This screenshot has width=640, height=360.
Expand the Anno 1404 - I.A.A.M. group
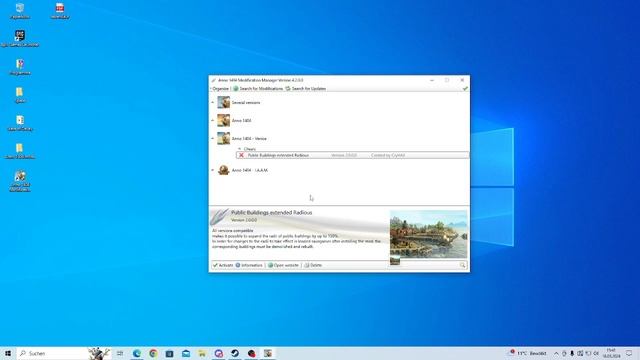click(213, 170)
